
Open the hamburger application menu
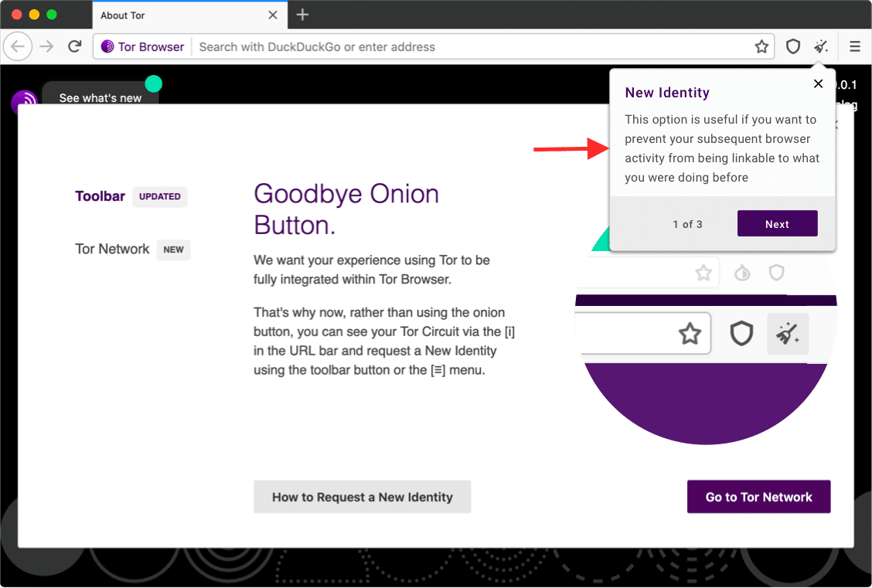pos(855,46)
